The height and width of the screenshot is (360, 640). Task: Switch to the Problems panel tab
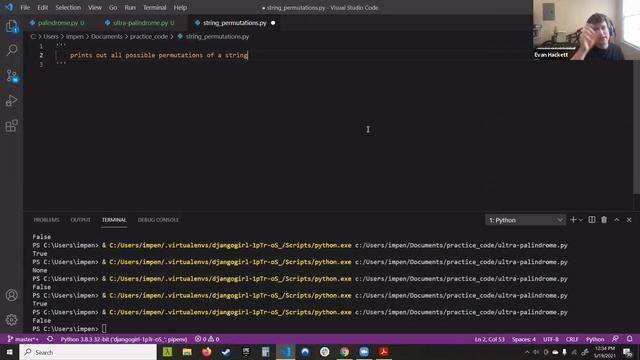(46, 220)
